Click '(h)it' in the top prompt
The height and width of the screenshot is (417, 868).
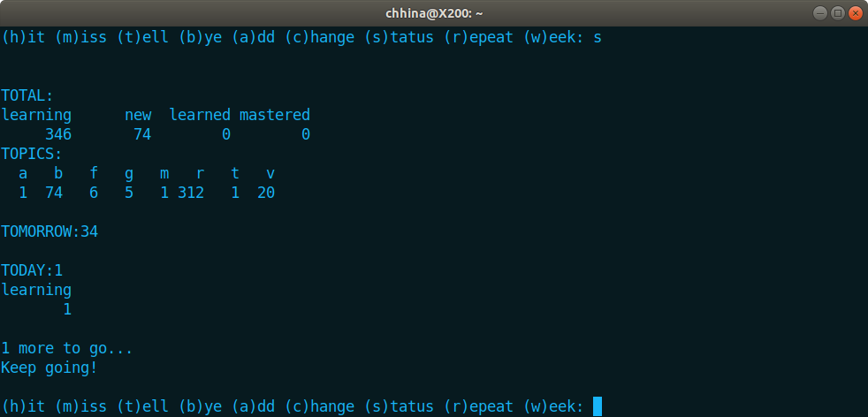pos(23,38)
